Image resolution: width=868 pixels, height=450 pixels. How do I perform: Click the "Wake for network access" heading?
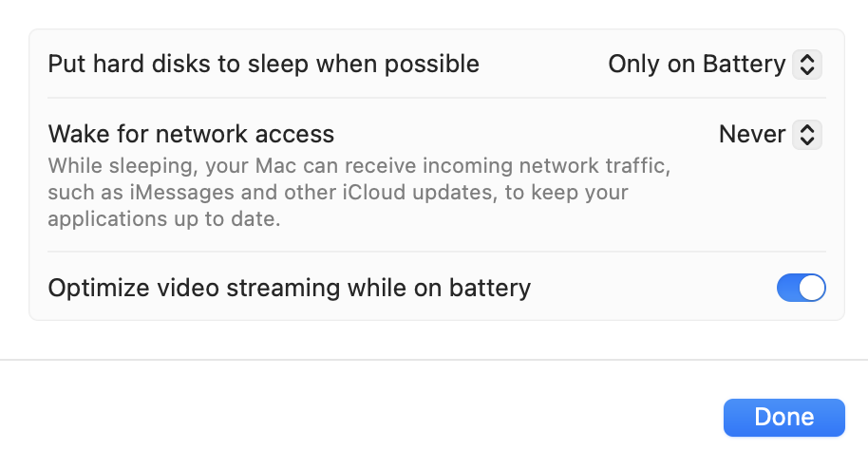point(191,134)
